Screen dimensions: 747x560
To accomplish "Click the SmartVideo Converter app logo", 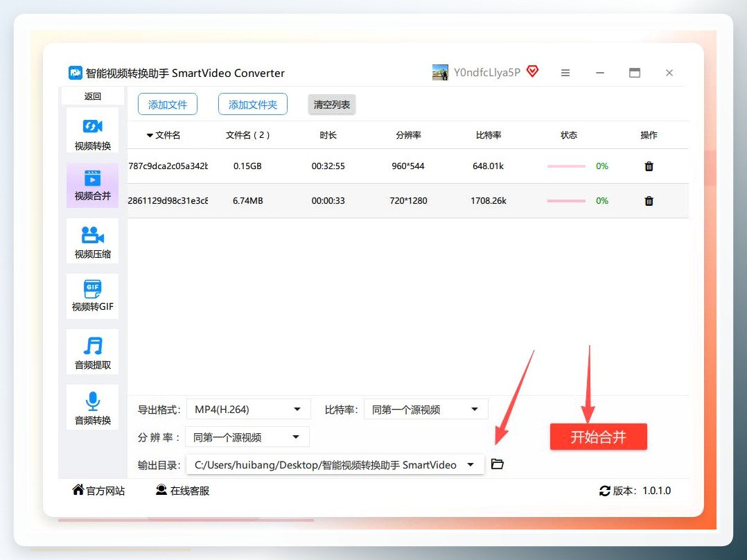I will coord(76,73).
